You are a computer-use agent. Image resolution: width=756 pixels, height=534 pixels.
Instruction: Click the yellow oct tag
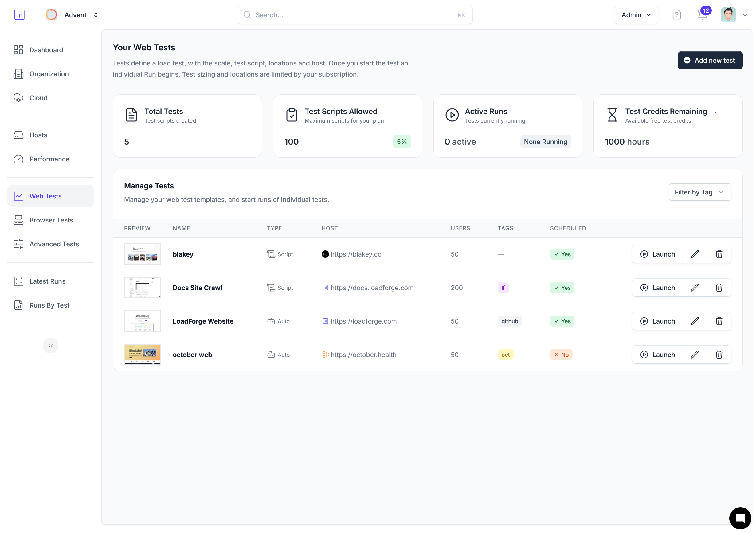point(505,355)
